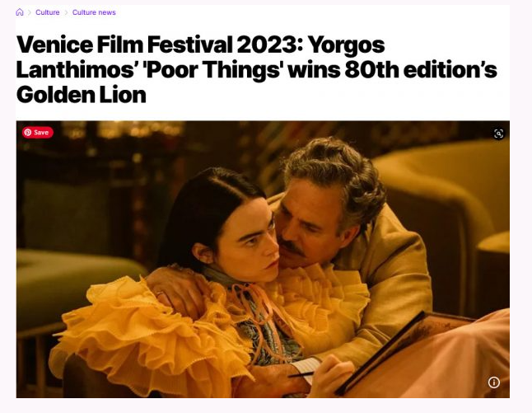The height and width of the screenshot is (413, 532).
Task: Click '80th edition's' in the headline
Action: pyautogui.click(x=421, y=70)
